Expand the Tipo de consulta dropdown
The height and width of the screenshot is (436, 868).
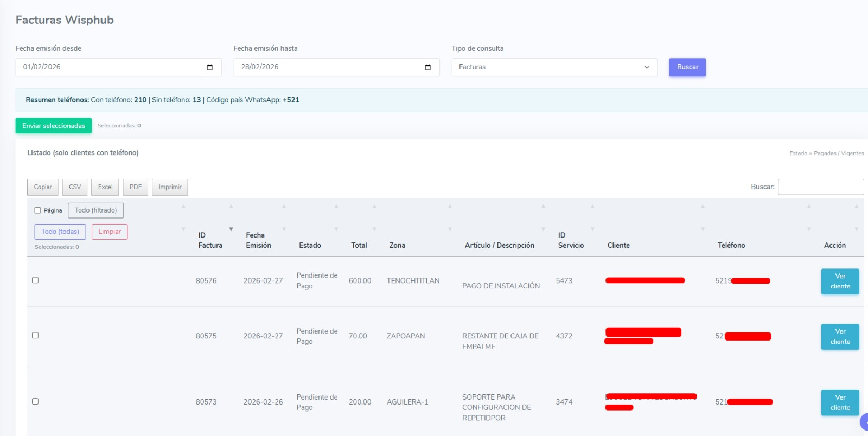pyautogui.click(x=554, y=67)
